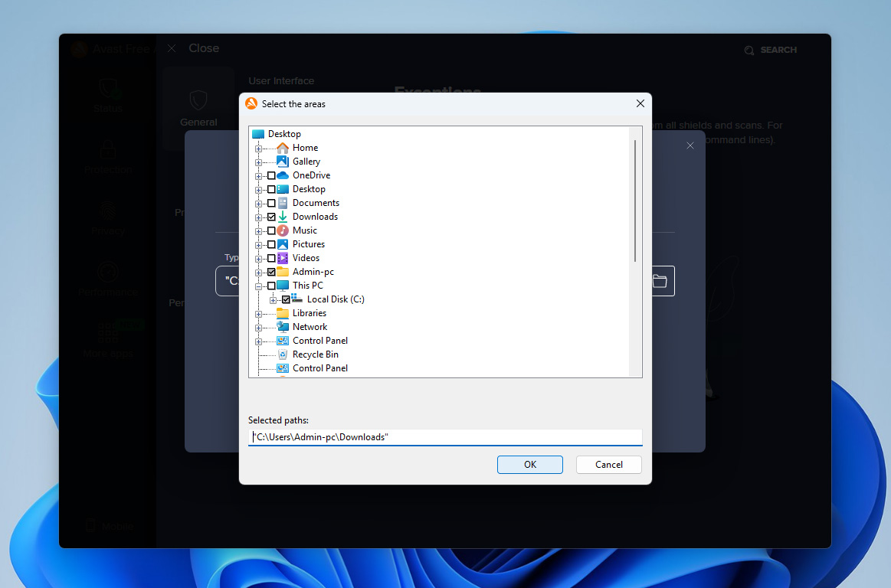
Task: Click the Videos icon
Action: [x=283, y=258]
